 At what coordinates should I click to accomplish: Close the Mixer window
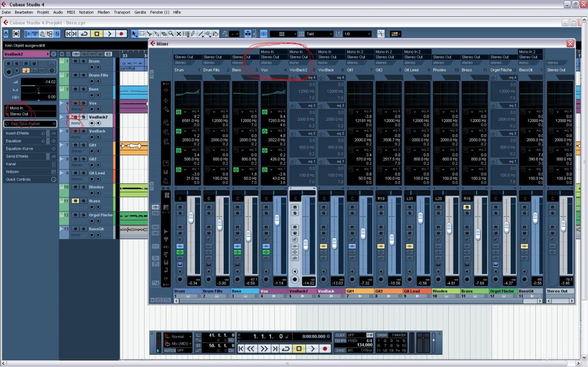click(x=570, y=43)
